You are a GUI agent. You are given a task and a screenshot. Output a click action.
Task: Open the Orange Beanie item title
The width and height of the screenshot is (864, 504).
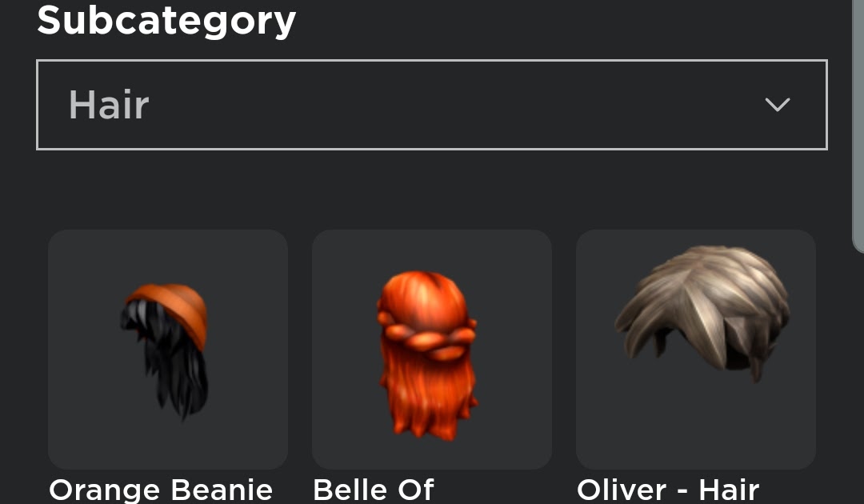click(x=161, y=490)
